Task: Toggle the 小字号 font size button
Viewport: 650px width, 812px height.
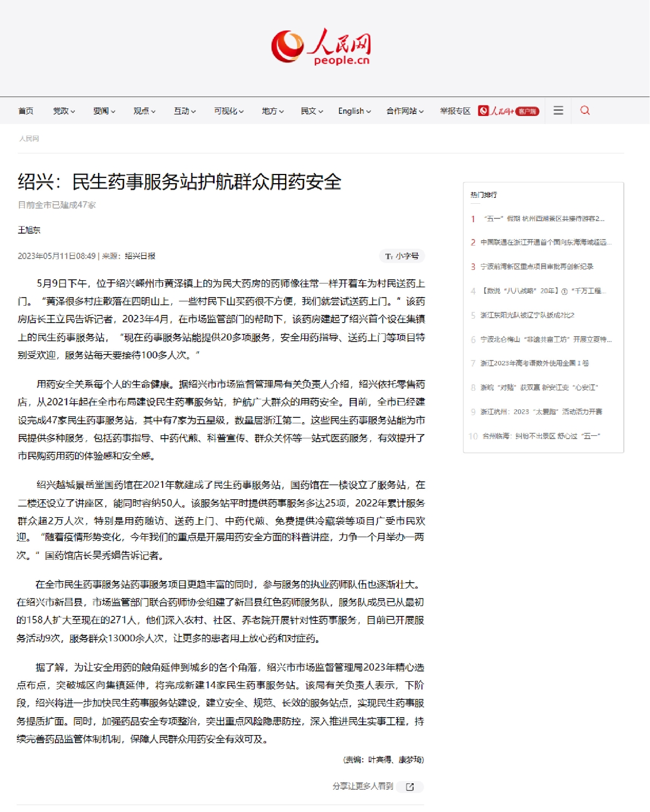Action: 402,256
